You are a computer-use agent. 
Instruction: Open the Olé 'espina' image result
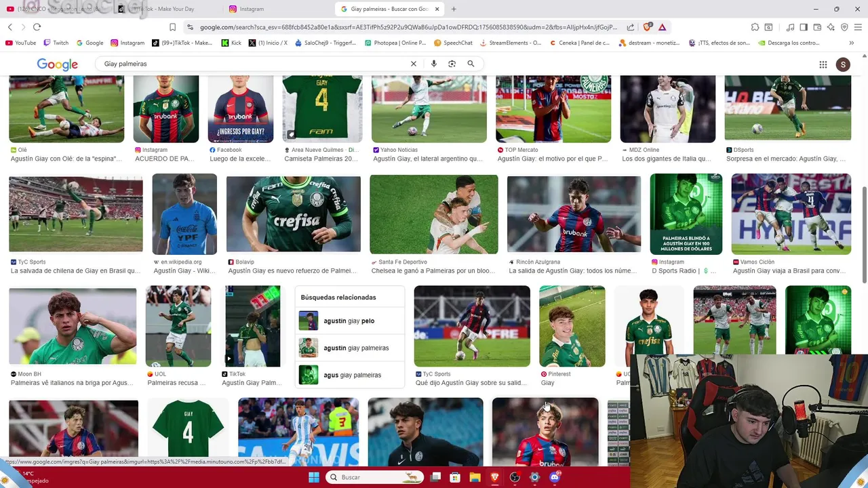(66, 108)
